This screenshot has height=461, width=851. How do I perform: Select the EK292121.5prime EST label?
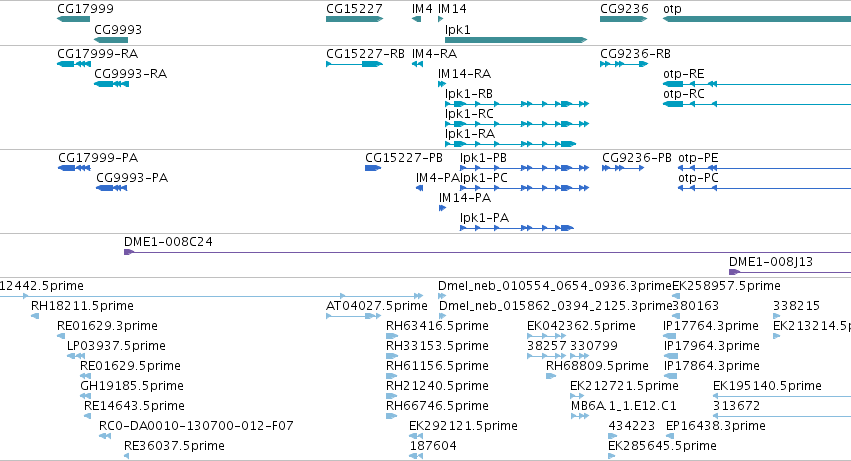pos(463,426)
